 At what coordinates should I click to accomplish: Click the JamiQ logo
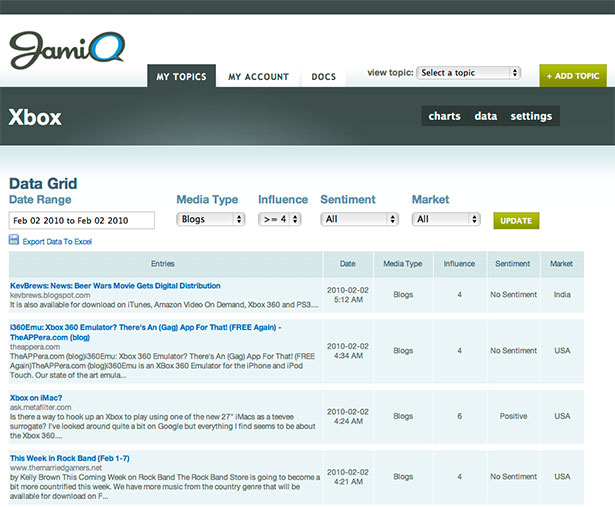67,50
